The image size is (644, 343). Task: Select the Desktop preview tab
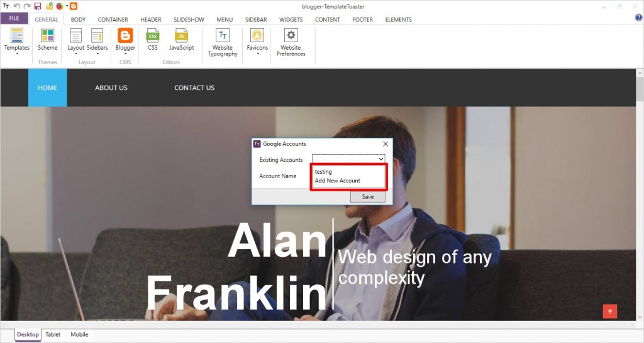pyautogui.click(x=28, y=334)
